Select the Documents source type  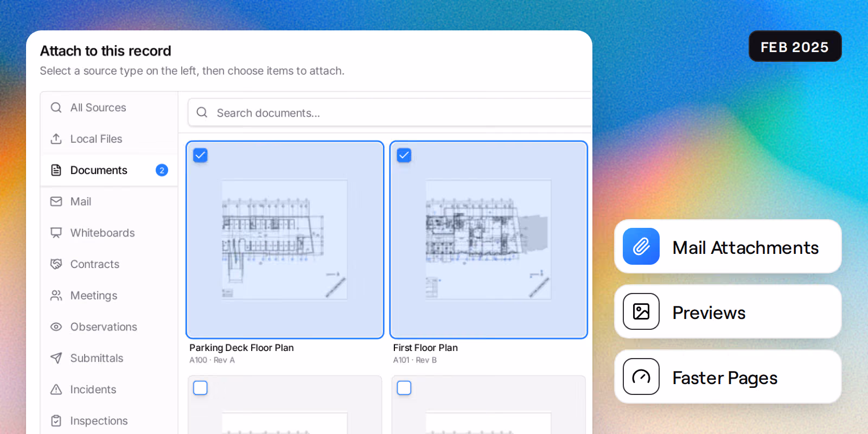109,170
